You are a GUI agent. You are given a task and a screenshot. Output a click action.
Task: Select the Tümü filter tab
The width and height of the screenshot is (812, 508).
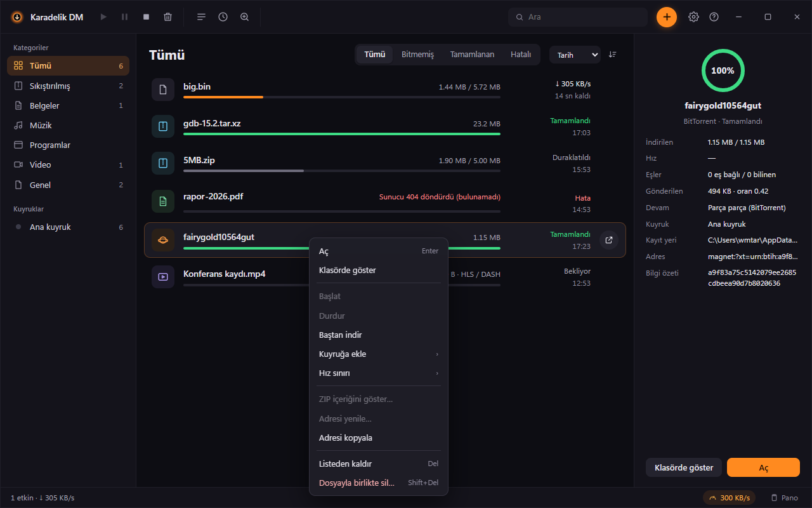374,55
